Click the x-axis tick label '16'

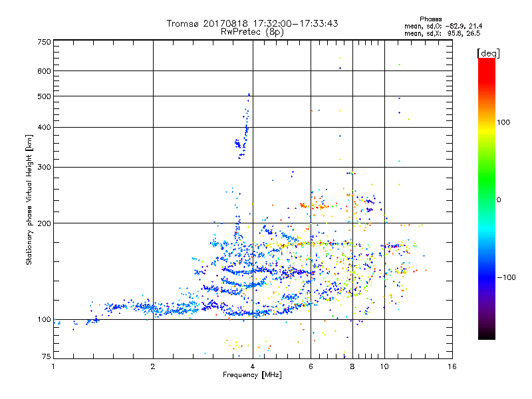tap(452, 366)
